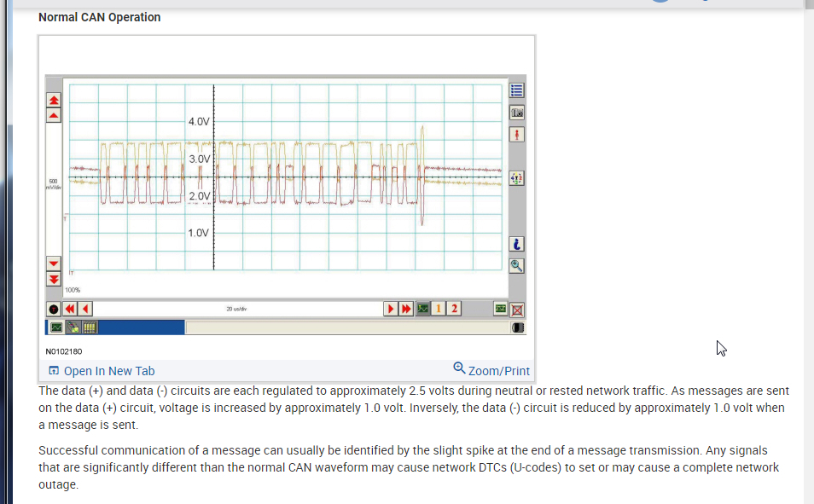The image size is (814, 504).
Task: Click the blue progress bar segment
Action: (x=141, y=327)
